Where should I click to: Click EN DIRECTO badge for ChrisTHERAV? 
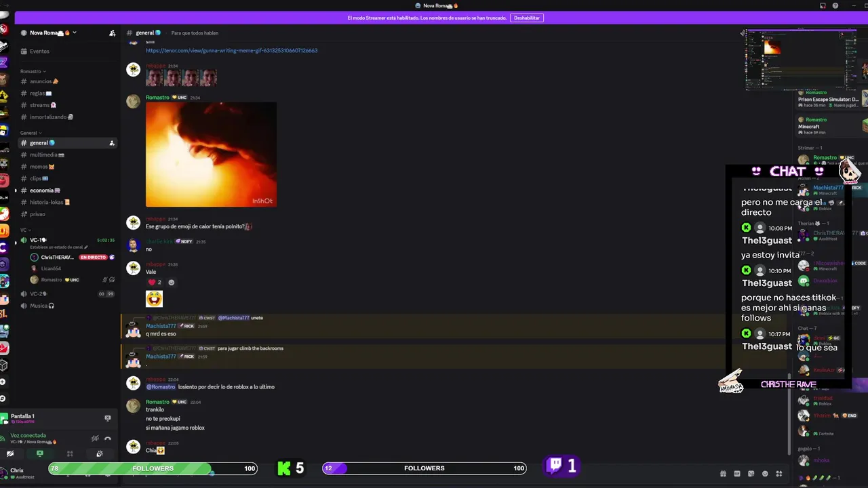click(x=93, y=258)
